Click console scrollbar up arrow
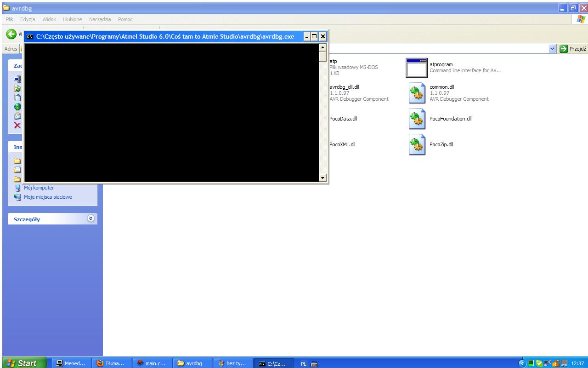The image size is (588, 368). pyautogui.click(x=322, y=47)
